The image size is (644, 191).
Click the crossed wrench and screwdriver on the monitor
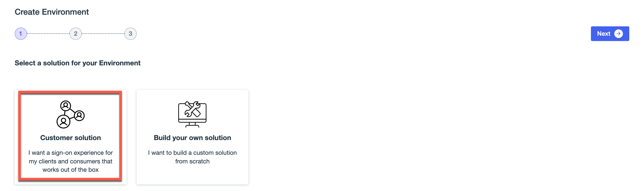coord(192,109)
